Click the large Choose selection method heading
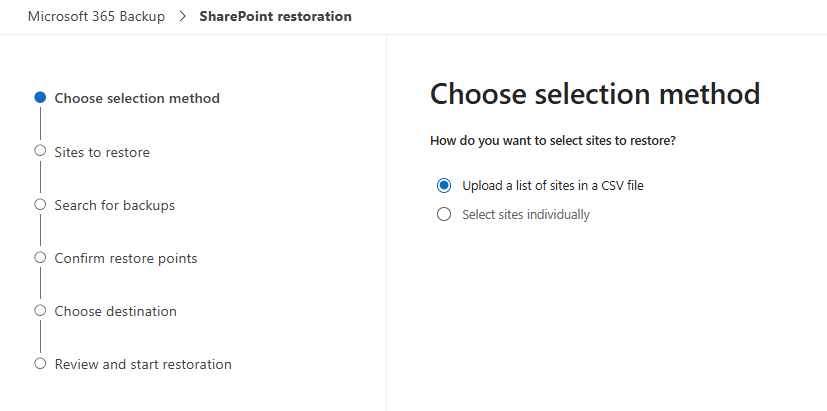827x411 pixels. pyautogui.click(x=594, y=94)
